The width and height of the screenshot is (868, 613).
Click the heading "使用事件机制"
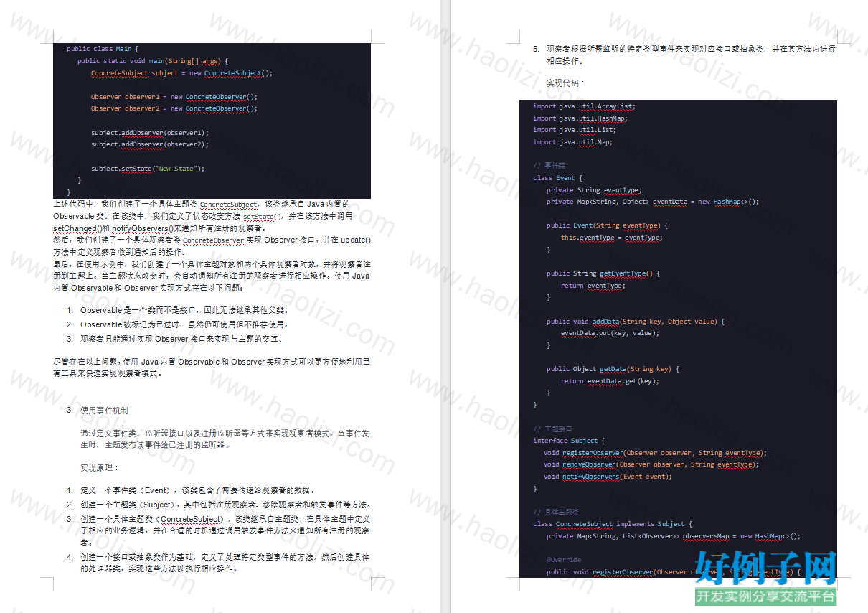(104, 411)
